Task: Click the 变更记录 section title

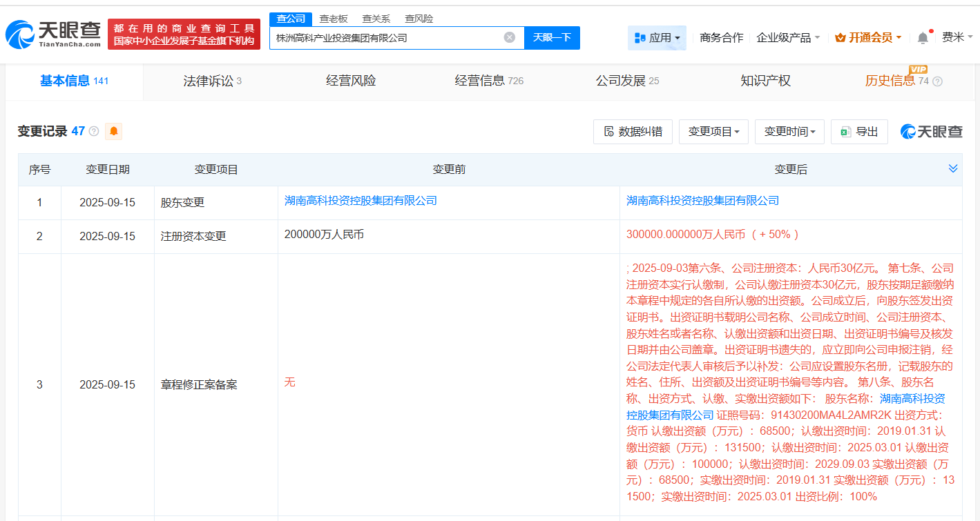Action: [42, 131]
